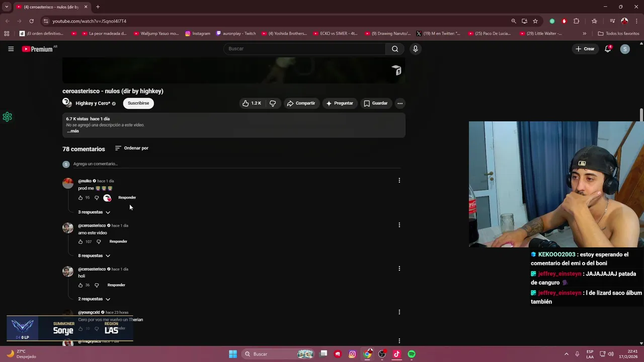Open the browser zoom magnifier icon
Viewport: 644px width, 362px height.
tap(513, 21)
